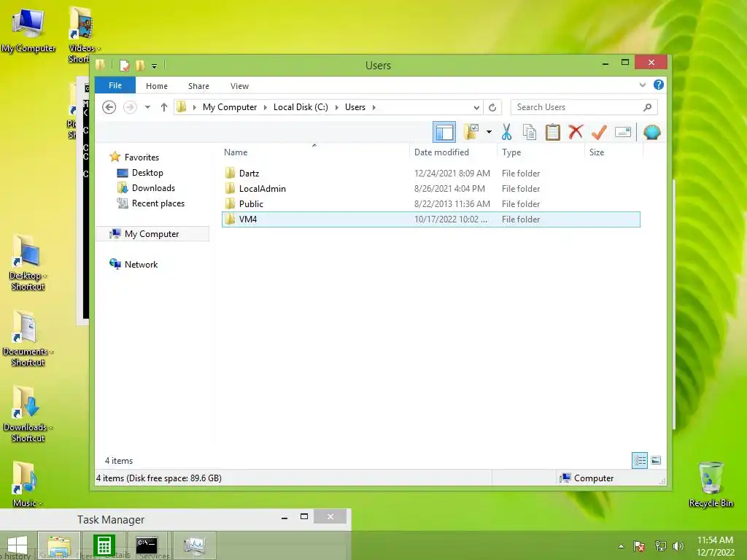Click the orange checkmark toolbar icon
The image size is (747, 560).
599,132
